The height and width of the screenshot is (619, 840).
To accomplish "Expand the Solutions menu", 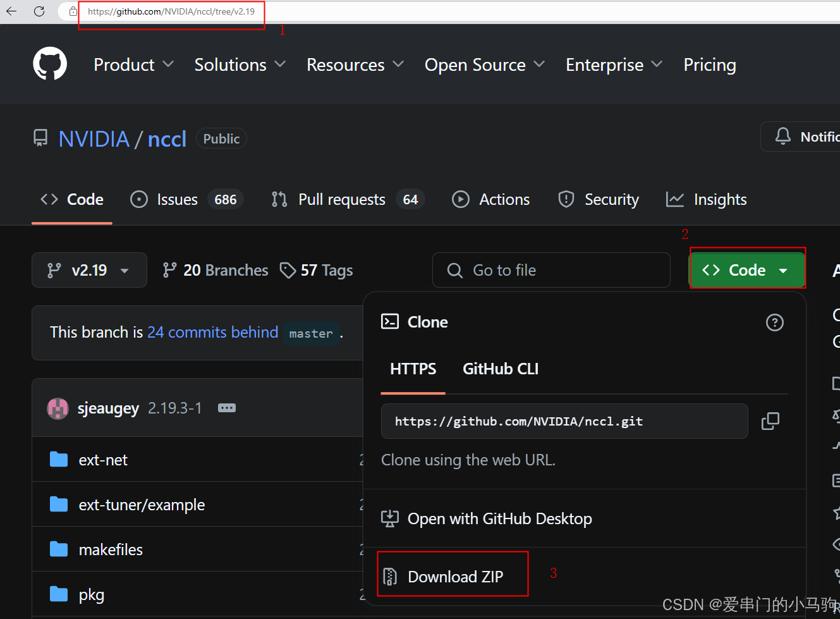I will [x=240, y=64].
